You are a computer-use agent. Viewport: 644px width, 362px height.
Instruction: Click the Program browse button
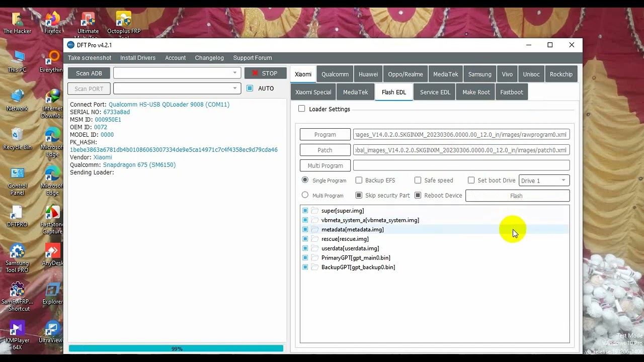pos(325,135)
